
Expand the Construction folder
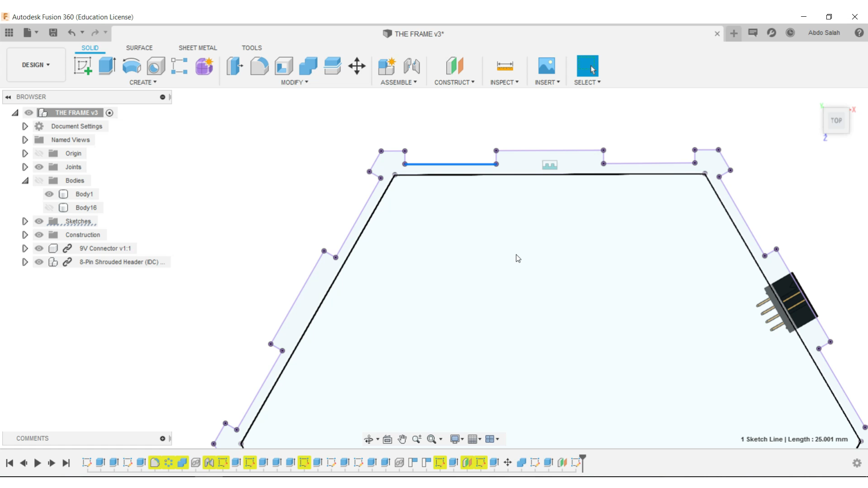tap(24, 234)
